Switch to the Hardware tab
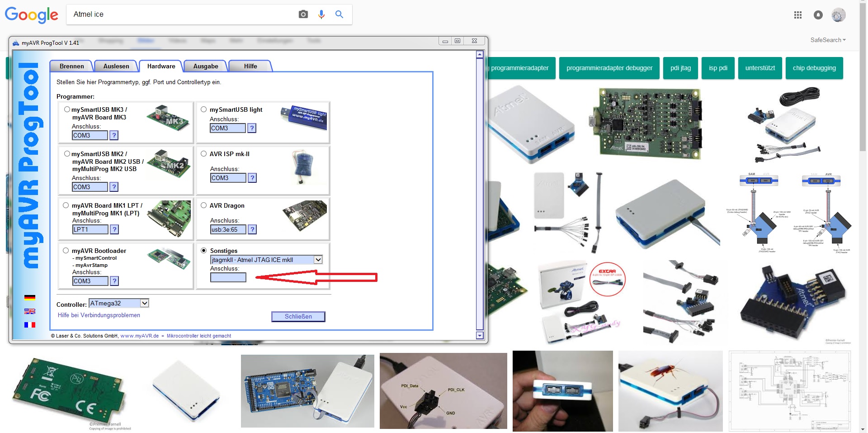 point(161,66)
